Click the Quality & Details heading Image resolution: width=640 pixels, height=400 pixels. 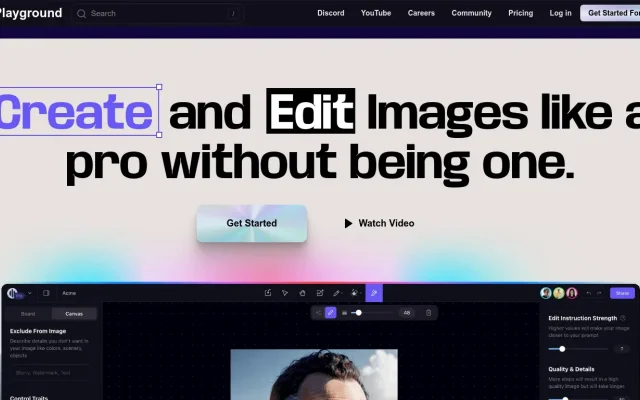571,369
